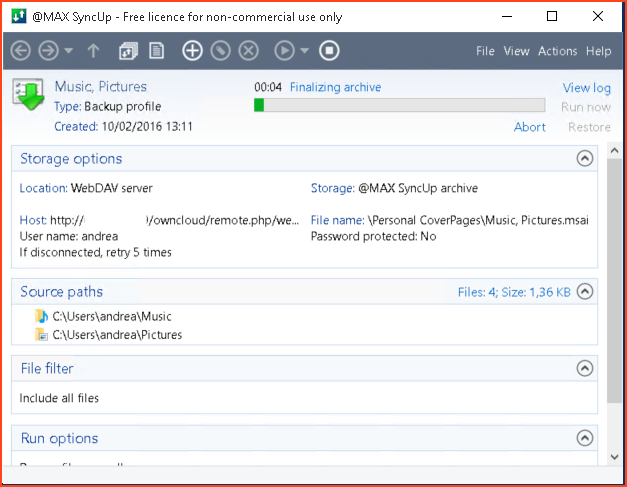This screenshot has height=487, width=627.
Task: Delete profile with the X circle icon
Action: [248, 51]
